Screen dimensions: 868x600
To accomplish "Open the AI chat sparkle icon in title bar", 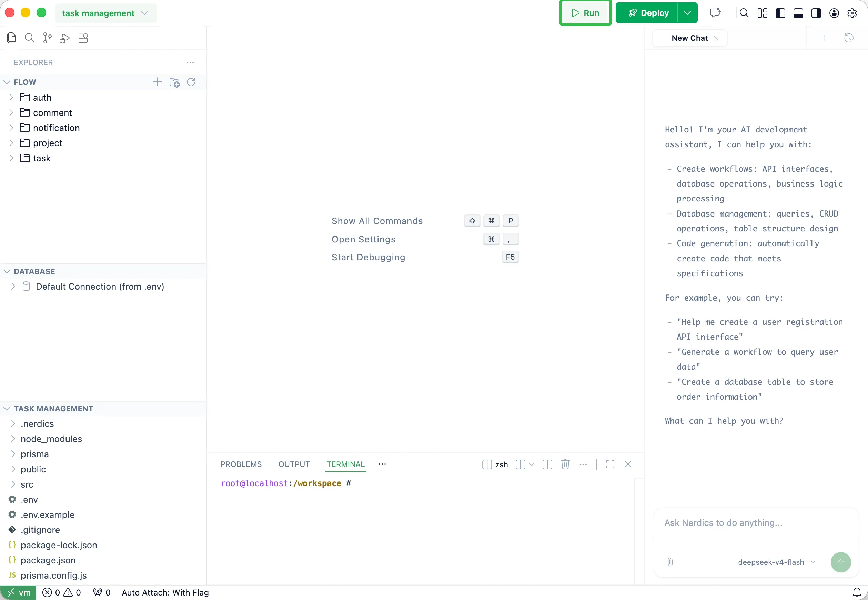I will (715, 13).
